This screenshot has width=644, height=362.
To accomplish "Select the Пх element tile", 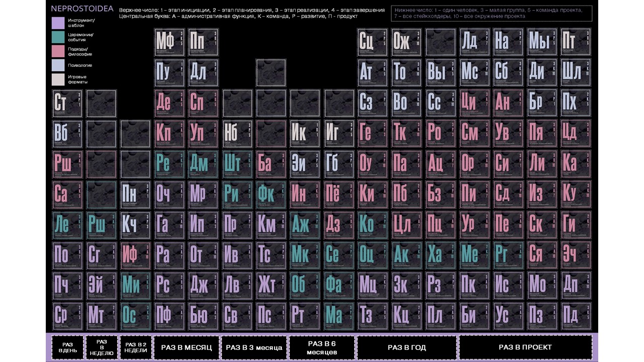I will (576, 103).
